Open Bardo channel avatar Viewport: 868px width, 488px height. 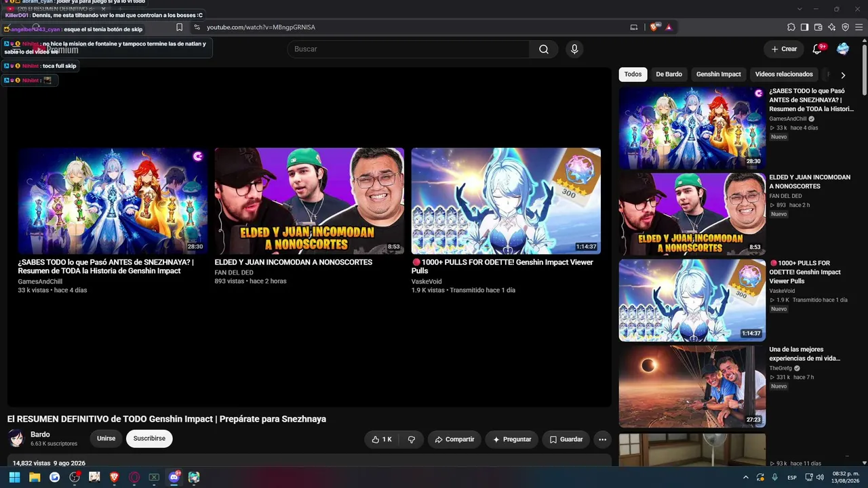(x=16, y=439)
